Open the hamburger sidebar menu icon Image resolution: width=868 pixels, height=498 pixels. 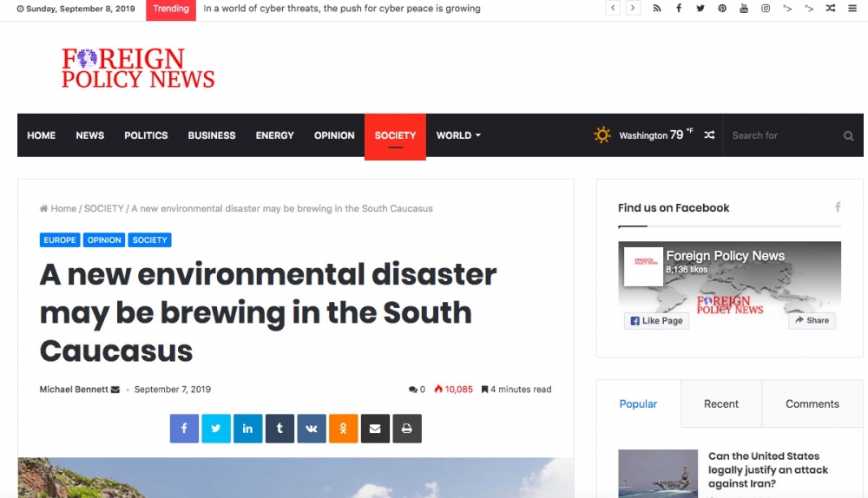pos(852,9)
